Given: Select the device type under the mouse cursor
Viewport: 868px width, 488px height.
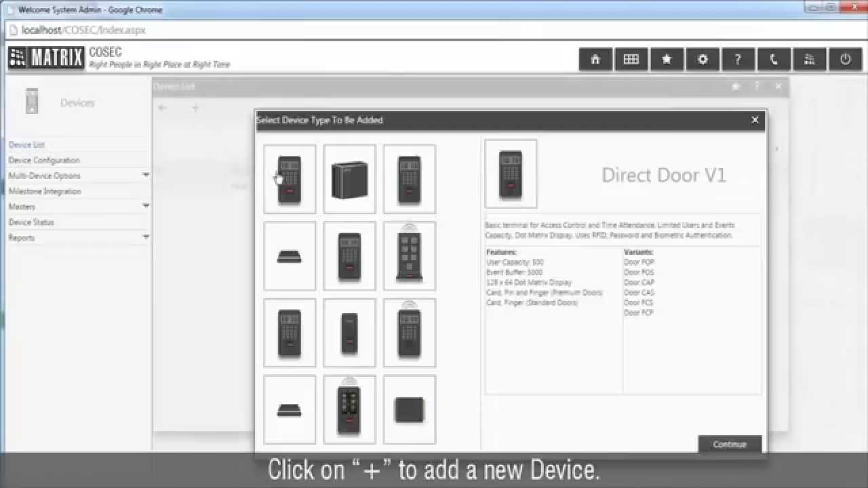Looking at the screenshot, I should tap(290, 180).
